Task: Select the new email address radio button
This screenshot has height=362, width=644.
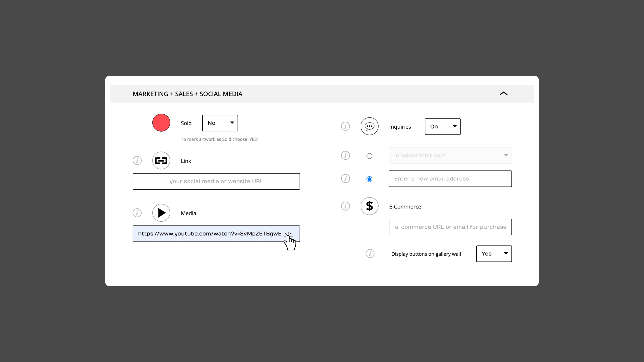Action: pyautogui.click(x=369, y=179)
